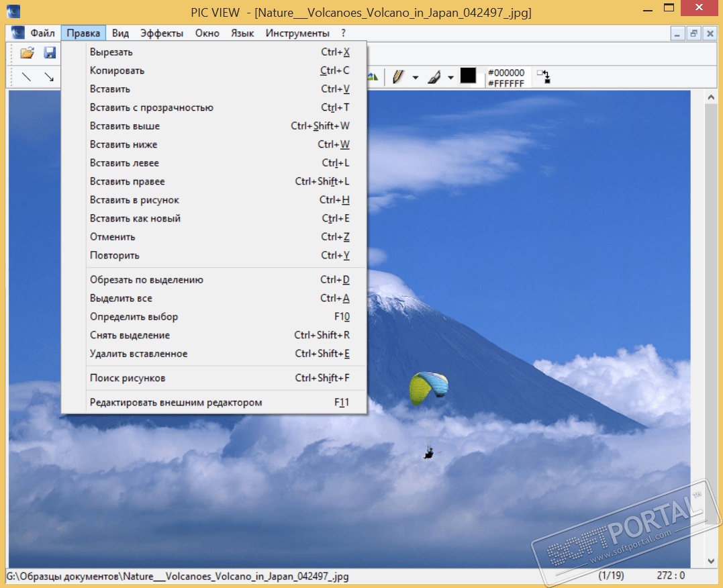723x588 pixels.
Task: Choose Редактировать внешним редактором entry
Action: [214, 402]
